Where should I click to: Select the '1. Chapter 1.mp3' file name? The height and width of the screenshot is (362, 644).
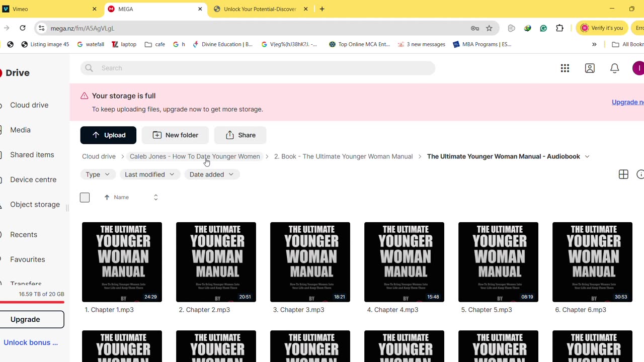point(109,310)
